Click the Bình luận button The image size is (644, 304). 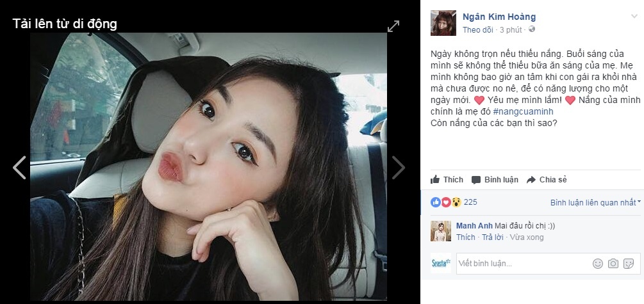[495, 180]
